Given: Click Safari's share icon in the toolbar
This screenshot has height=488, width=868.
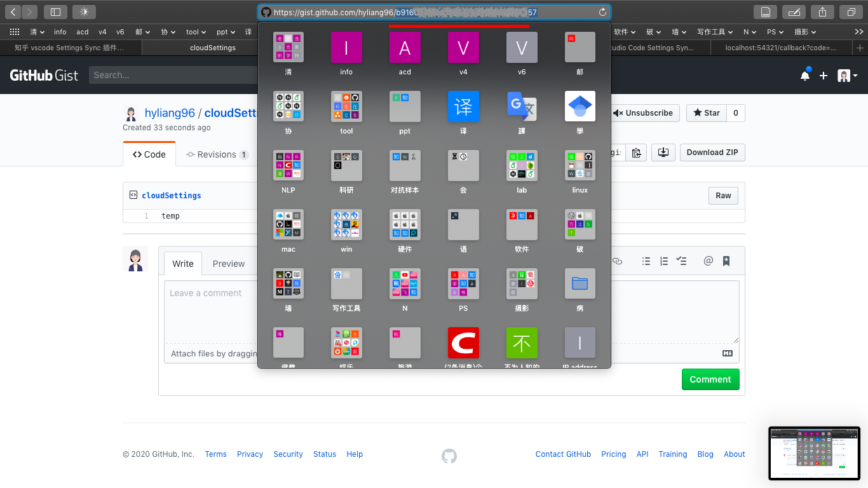Looking at the screenshot, I should point(822,11).
